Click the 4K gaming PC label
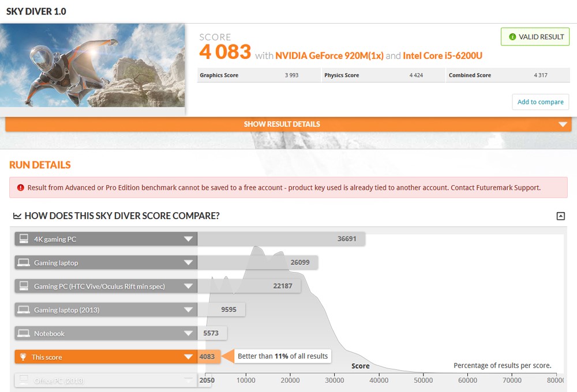 [55, 239]
